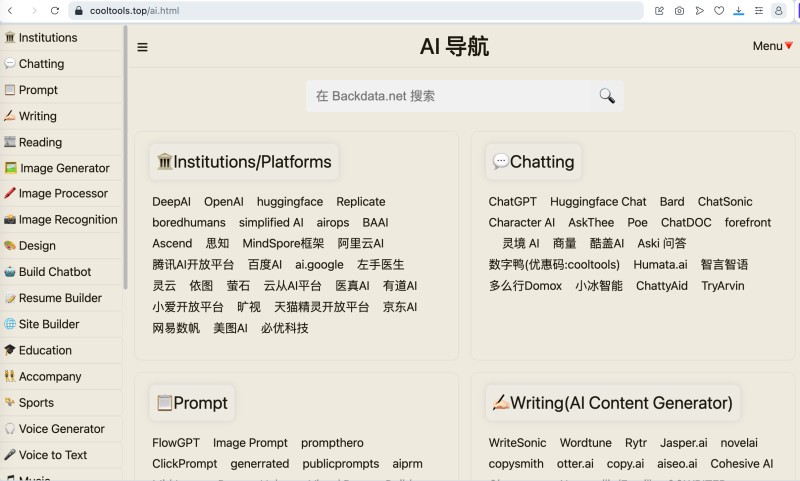Open the 百度AI link
Image resolution: width=800 pixels, height=481 pixels.
point(264,265)
